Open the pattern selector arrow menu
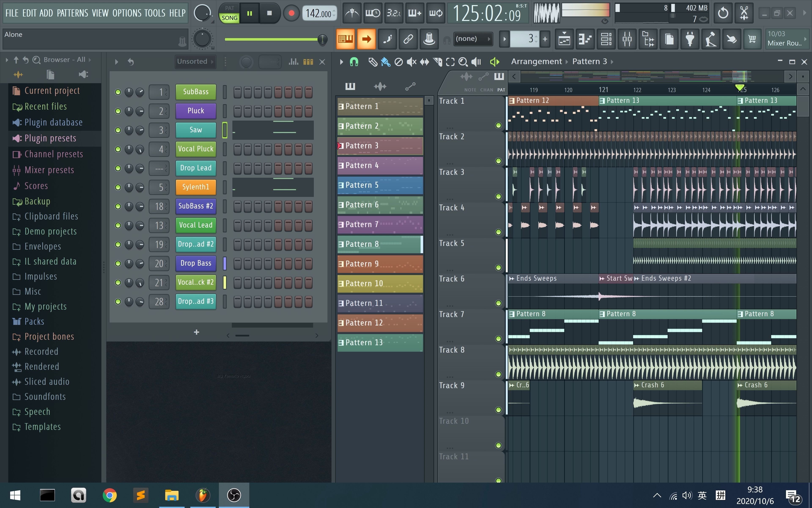 pyautogui.click(x=504, y=39)
